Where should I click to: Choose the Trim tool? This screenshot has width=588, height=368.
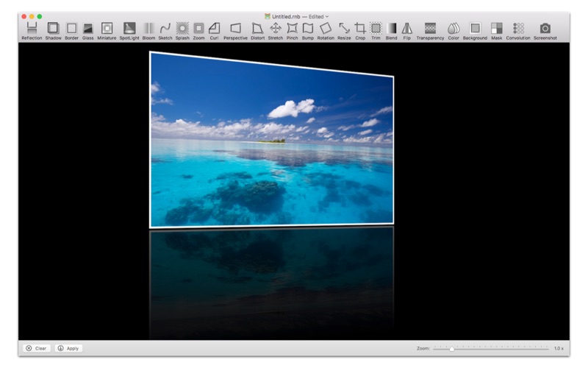pos(376,31)
